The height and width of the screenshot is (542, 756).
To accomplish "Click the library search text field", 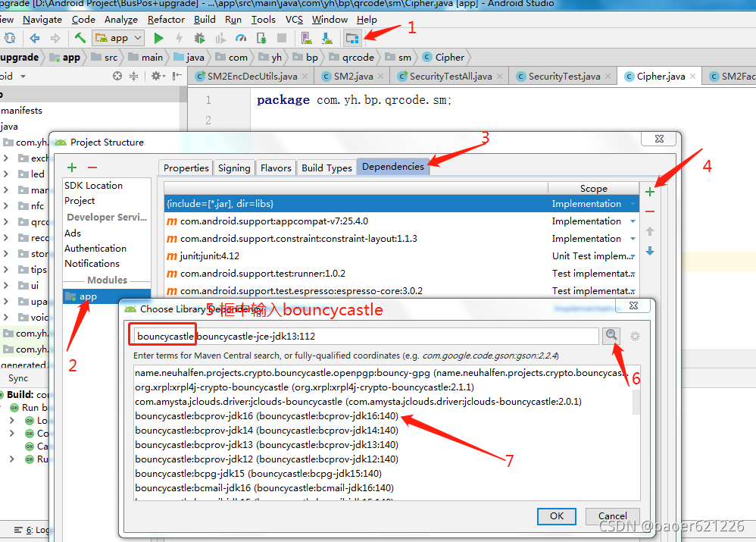I will (366, 336).
